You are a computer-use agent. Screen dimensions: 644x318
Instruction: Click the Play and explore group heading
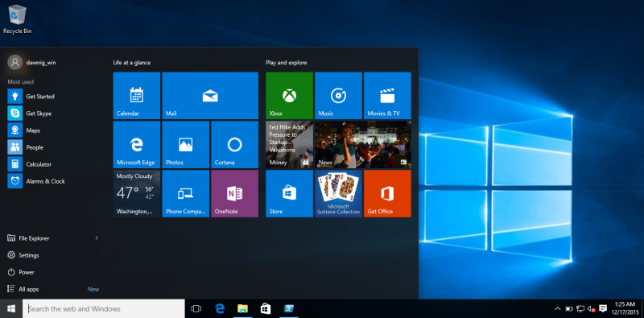pos(287,63)
